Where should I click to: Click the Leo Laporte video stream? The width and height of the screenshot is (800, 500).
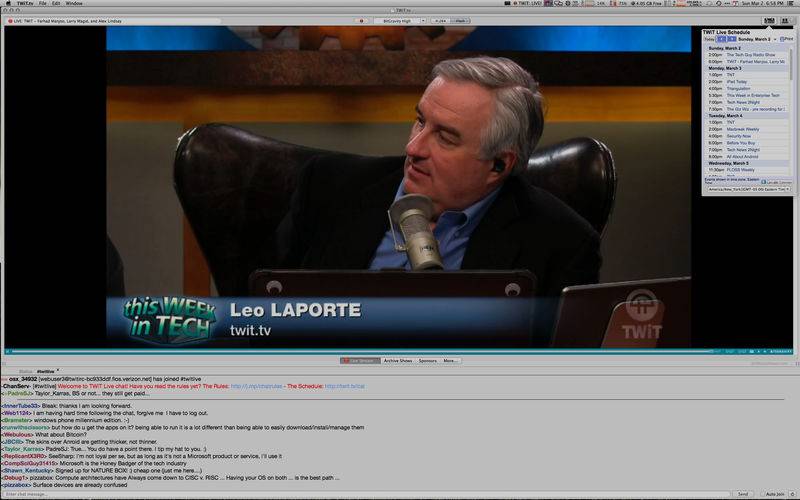[x=398, y=187]
